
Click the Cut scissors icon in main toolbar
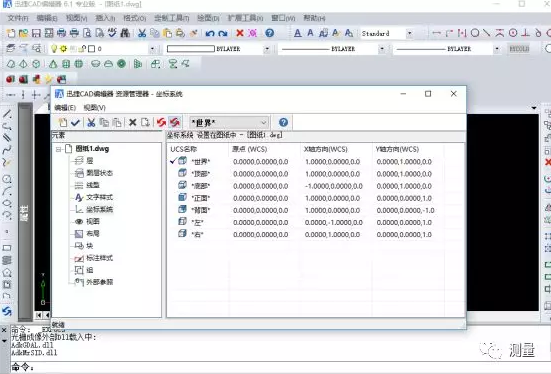[142, 33]
